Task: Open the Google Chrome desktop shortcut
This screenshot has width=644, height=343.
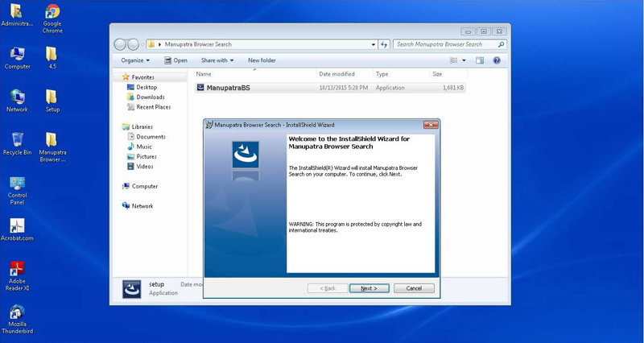Action: (52, 19)
